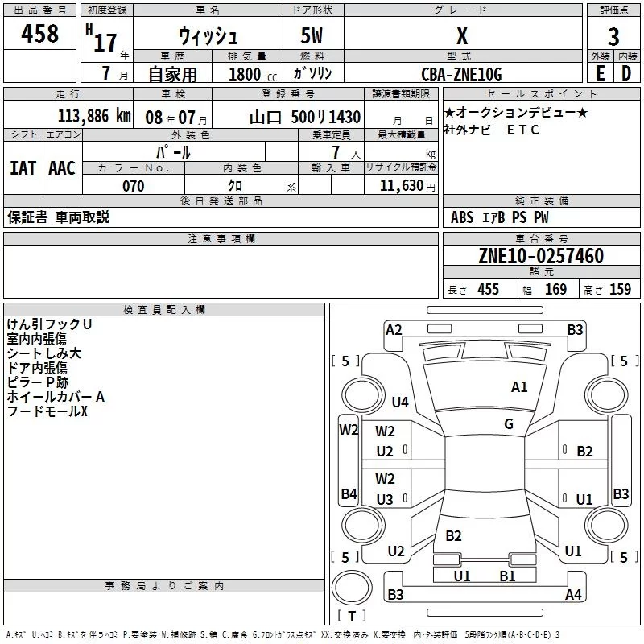
Task: Click inspector note けん引フックU
Action: 49,324
